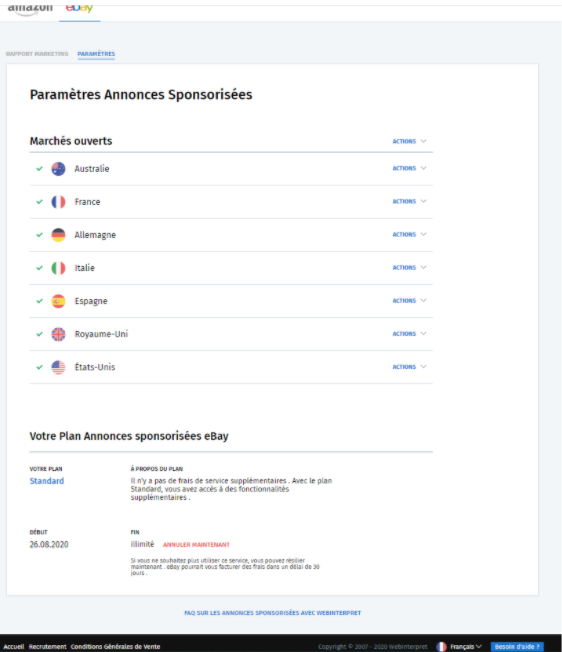562x652 pixels.
Task: Toggle the green checkmark for Italie
Action: [x=39, y=268]
